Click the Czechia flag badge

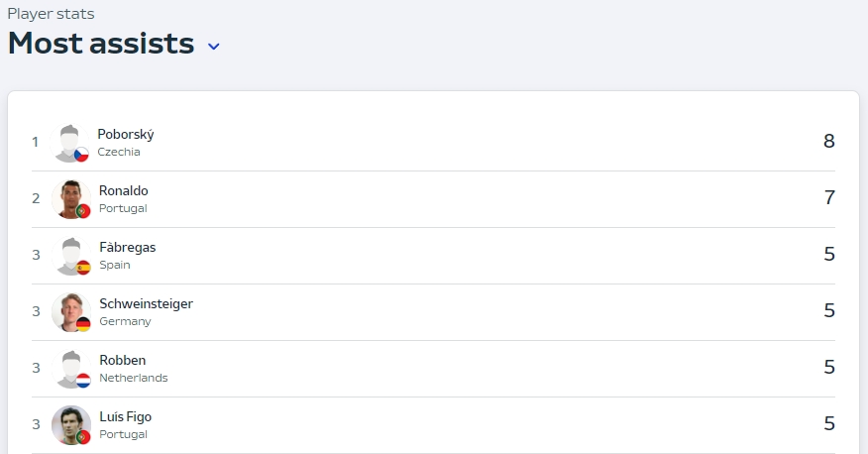pyautogui.click(x=81, y=155)
